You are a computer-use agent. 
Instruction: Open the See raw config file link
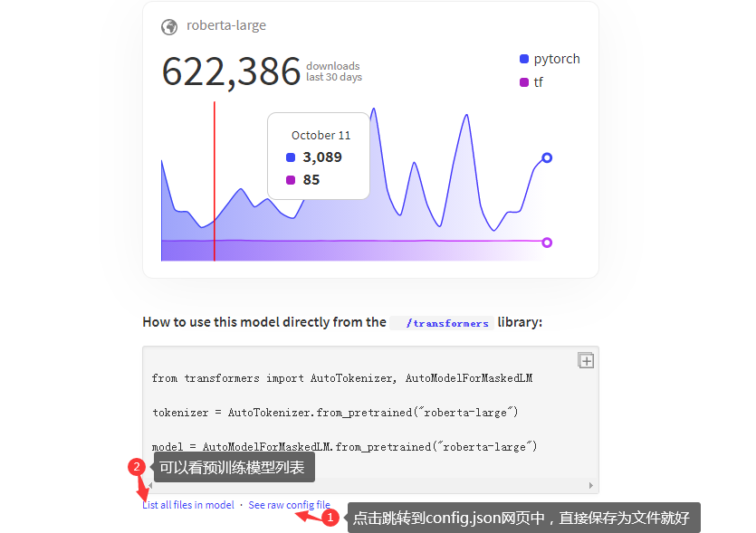290,505
